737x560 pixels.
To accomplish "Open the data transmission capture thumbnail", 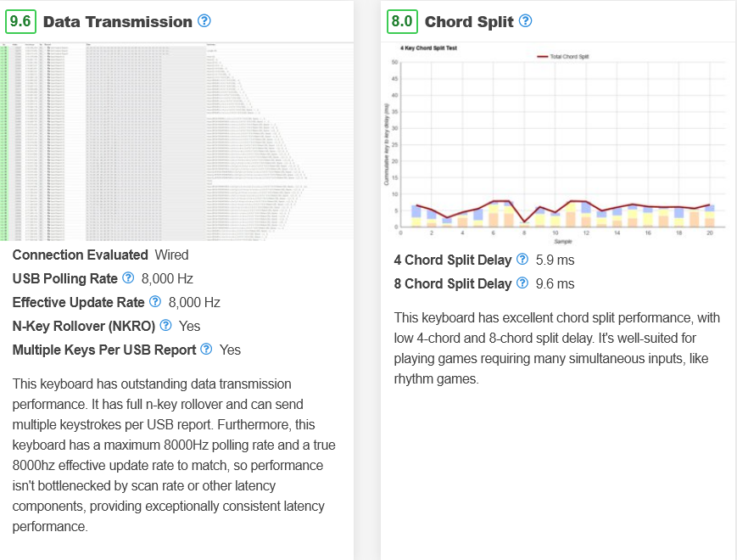I will tap(176, 141).
